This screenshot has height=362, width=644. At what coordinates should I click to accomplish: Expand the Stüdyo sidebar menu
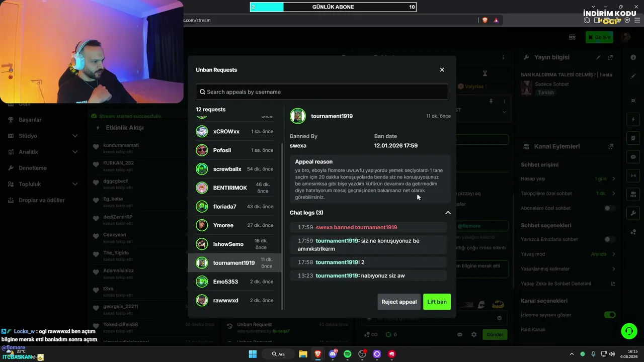(75, 136)
